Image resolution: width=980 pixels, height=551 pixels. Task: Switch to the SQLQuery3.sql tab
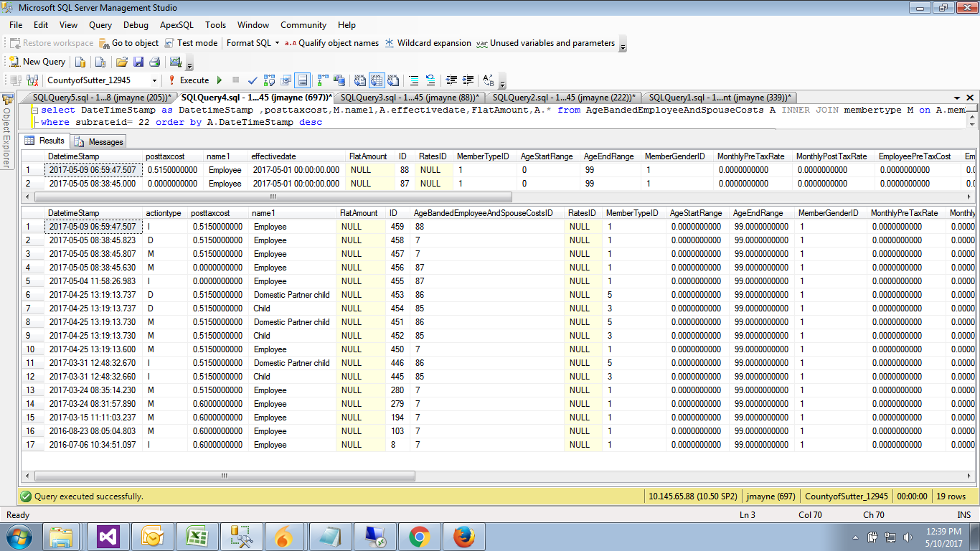[409, 98]
